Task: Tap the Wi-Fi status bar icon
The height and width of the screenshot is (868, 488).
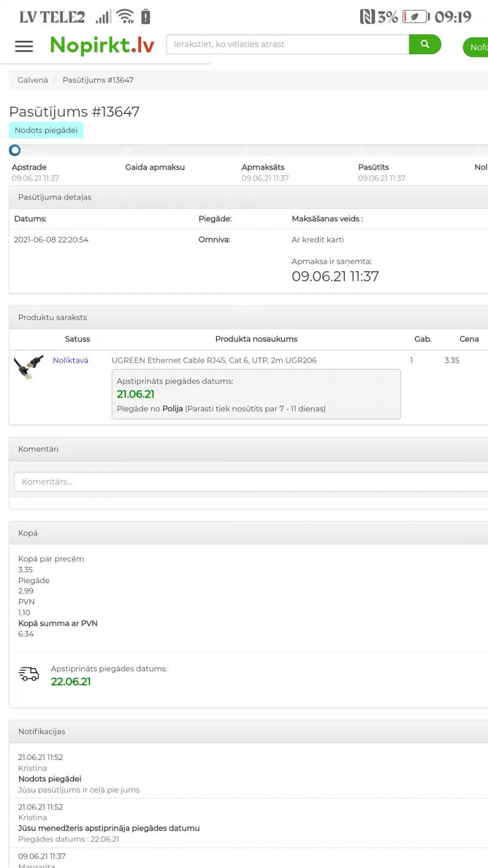Action: pyautogui.click(x=125, y=17)
